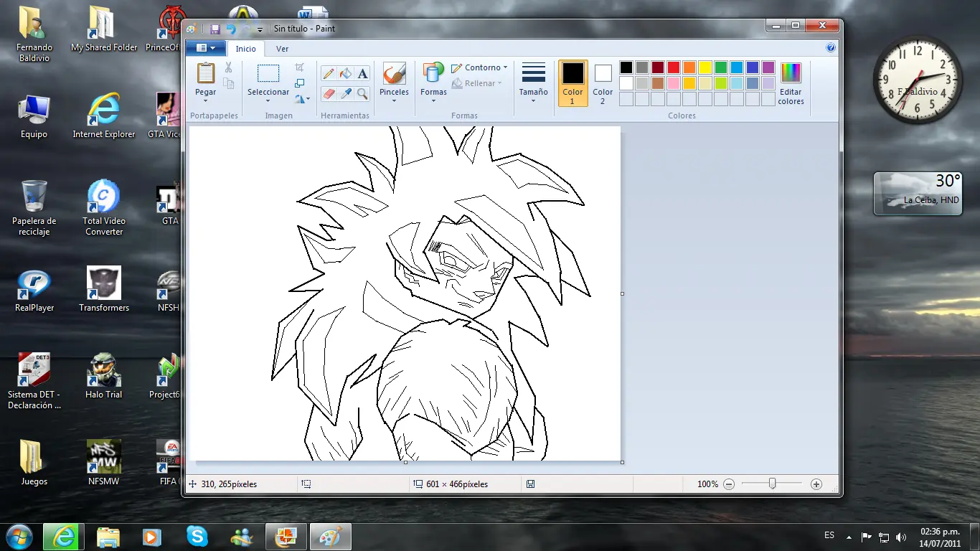Open the Contorno outline dropdown
This screenshot has width=980, height=551.
click(479, 67)
